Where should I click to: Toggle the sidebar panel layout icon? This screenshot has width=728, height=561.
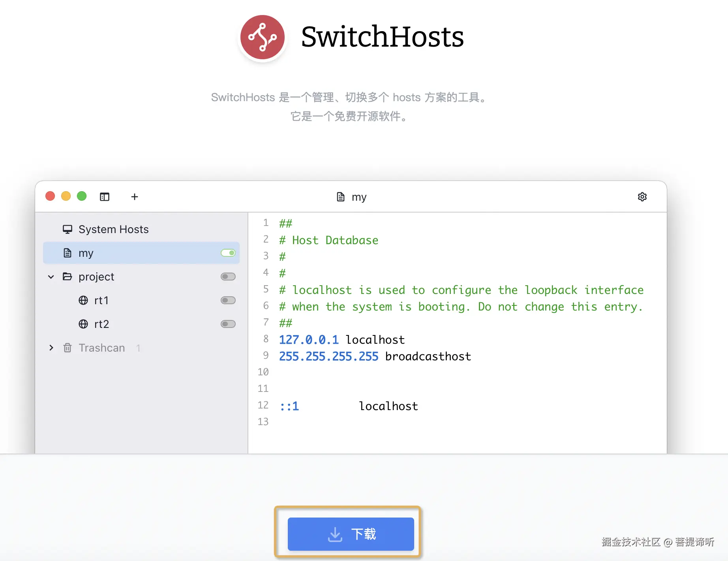(x=105, y=197)
